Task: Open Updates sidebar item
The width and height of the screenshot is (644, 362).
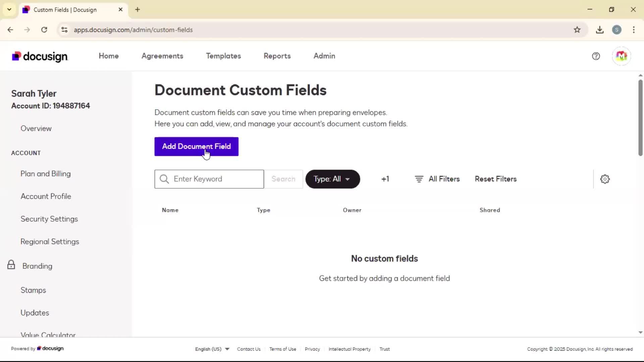Action: coord(35,313)
